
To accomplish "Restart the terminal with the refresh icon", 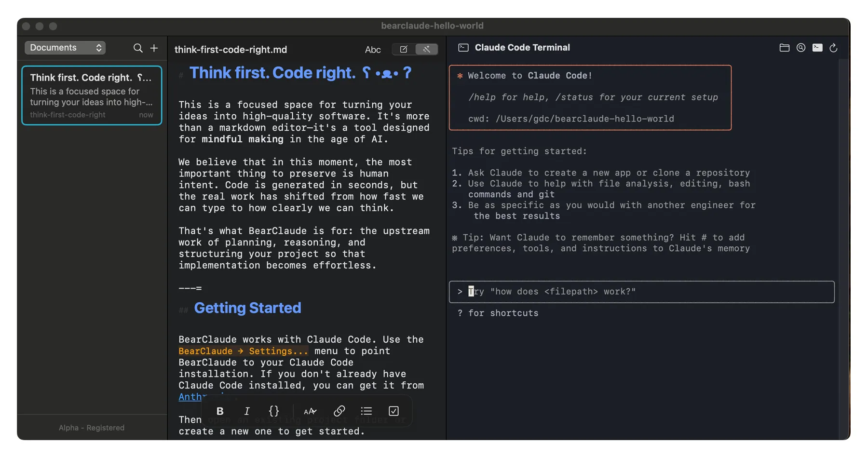I will tap(833, 48).
